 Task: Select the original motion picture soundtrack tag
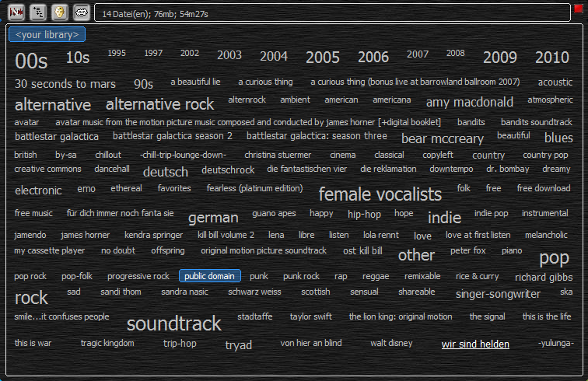pos(263,250)
